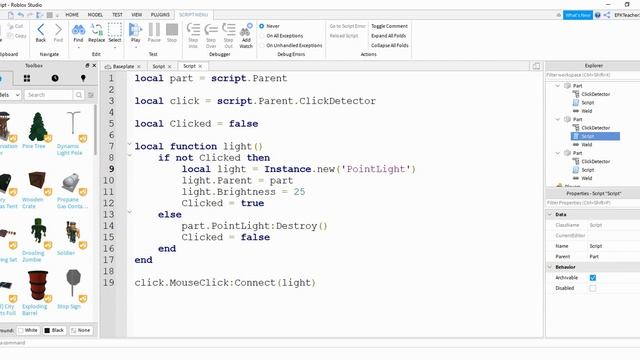
Task: Click the Filter workspace field in Explorer
Action: [593, 75]
